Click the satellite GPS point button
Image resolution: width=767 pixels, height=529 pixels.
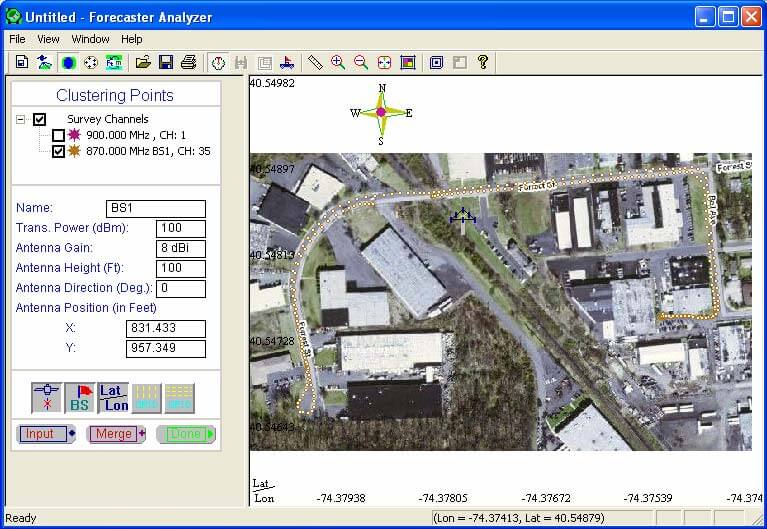(x=46, y=398)
